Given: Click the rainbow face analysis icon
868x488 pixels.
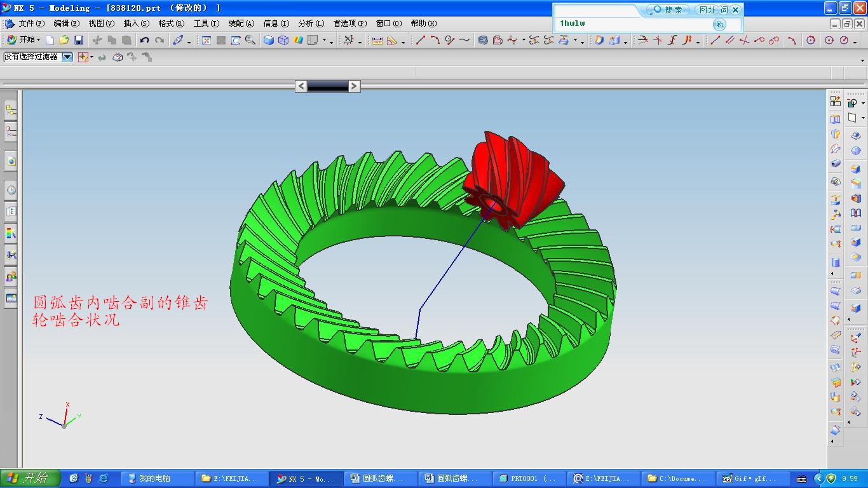Looking at the screenshot, I should 298,40.
